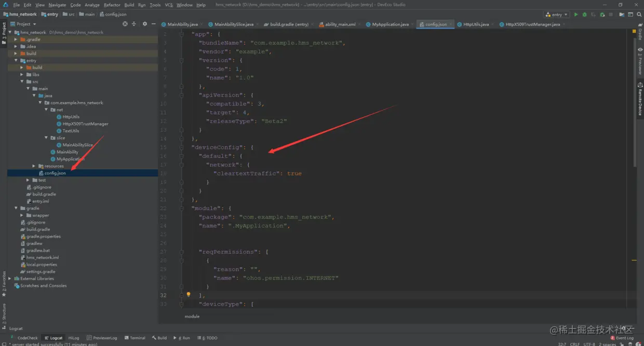
Task: Start debugging with the bug icon
Action: coord(585,15)
